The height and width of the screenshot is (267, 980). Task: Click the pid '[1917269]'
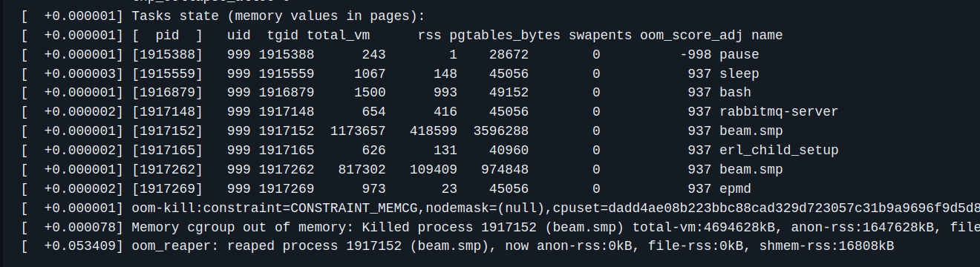pyautogui.click(x=167, y=189)
